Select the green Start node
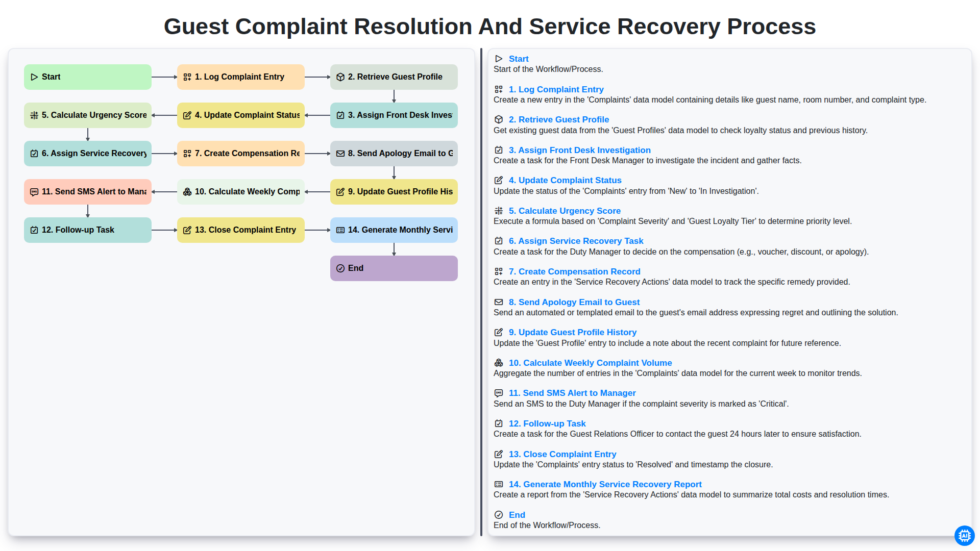 (88, 77)
